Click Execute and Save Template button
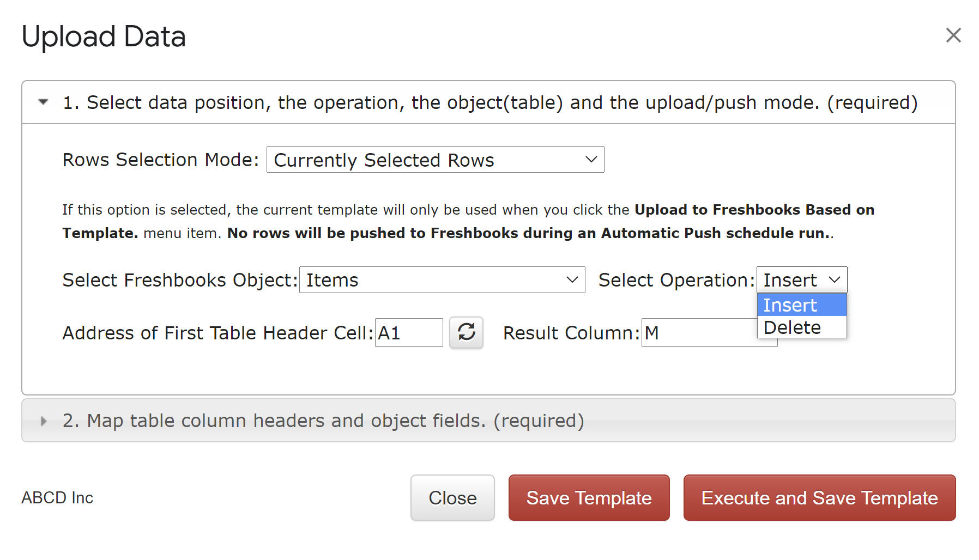 [819, 497]
